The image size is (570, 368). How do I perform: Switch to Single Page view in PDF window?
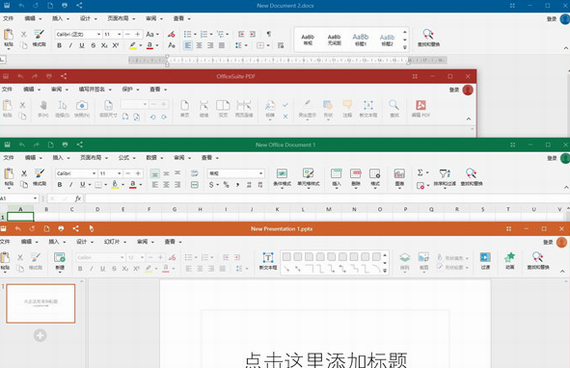tap(185, 109)
